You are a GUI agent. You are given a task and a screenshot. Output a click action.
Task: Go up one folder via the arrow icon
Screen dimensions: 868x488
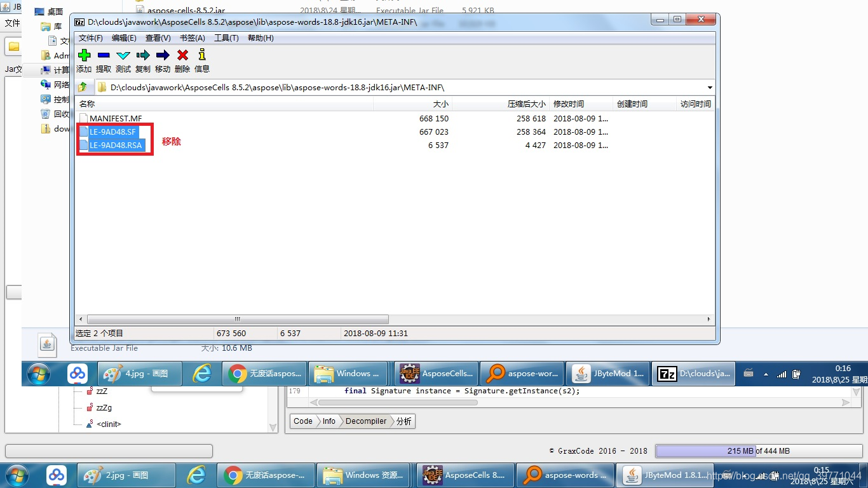(83, 87)
